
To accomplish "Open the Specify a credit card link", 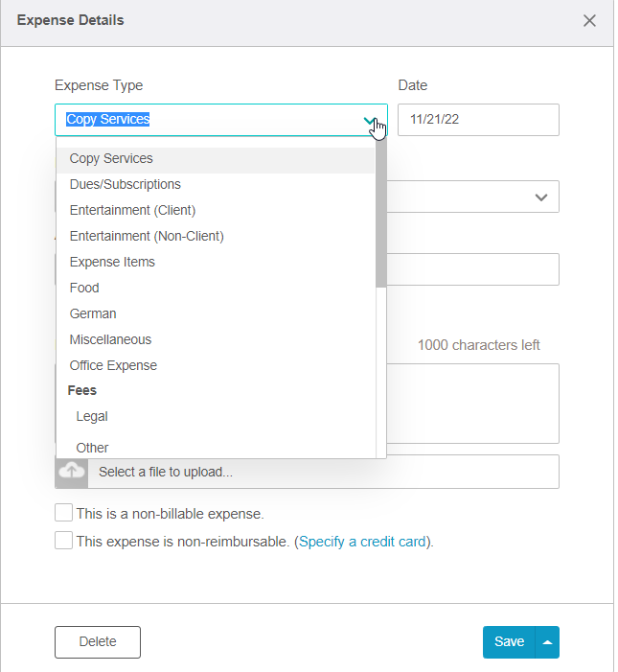I will (362, 542).
